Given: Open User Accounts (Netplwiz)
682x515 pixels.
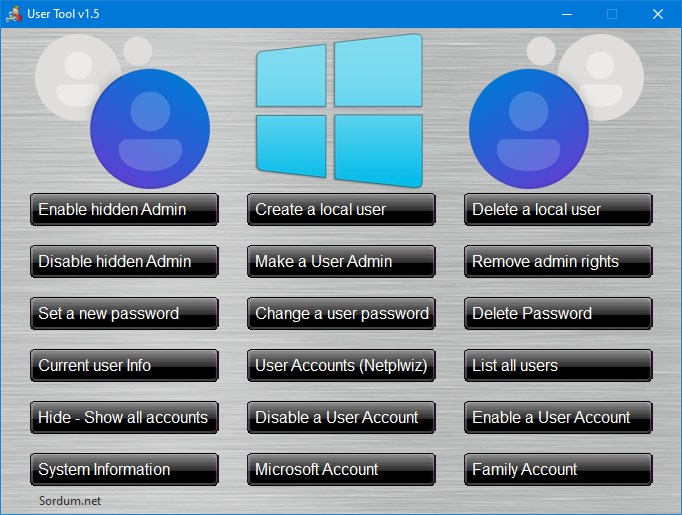Looking at the screenshot, I should pyautogui.click(x=341, y=365).
